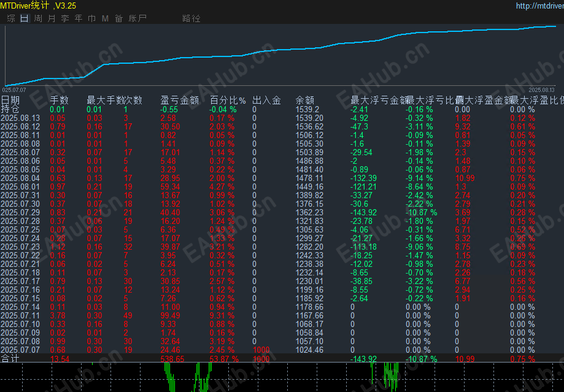Click the 9.32 floating profit cell
The image size is (564, 392).
pyautogui.click(x=462, y=126)
